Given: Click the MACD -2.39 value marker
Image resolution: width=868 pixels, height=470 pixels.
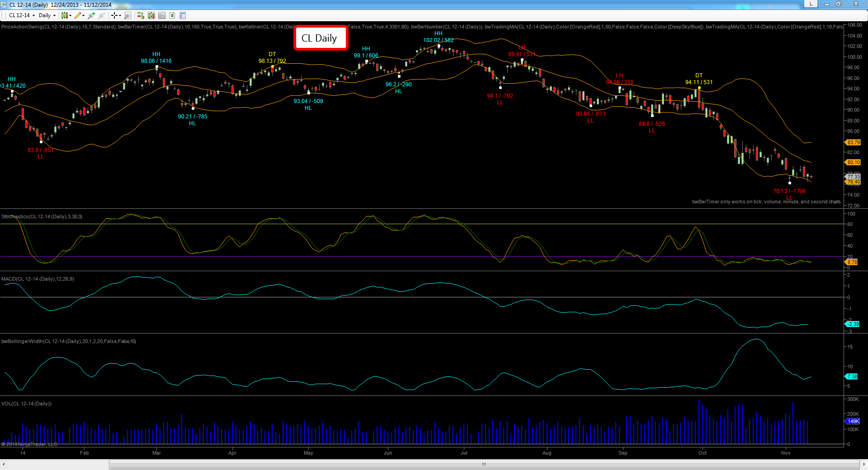Looking at the screenshot, I should click(x=852, y=324).
